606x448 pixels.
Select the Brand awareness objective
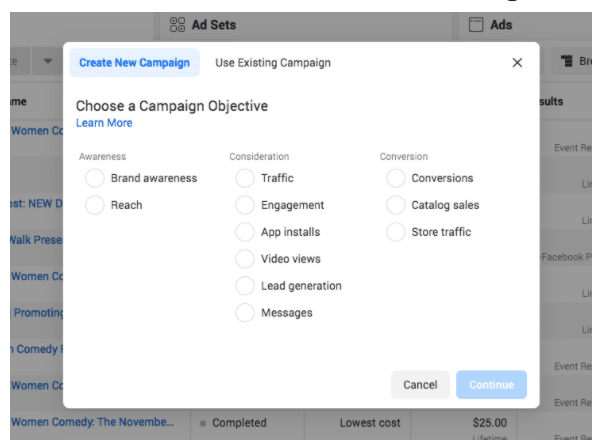point(95,178)
